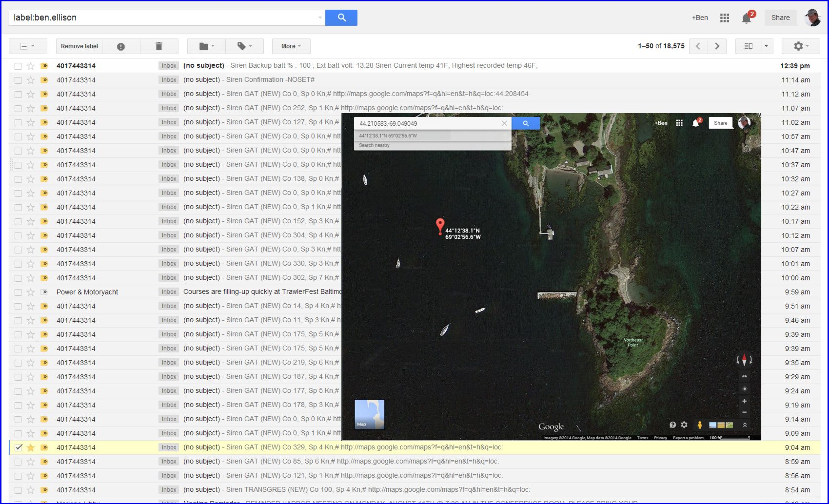Zoom out on the map with minus
829x504 pixels.
(x=744, y=412)
